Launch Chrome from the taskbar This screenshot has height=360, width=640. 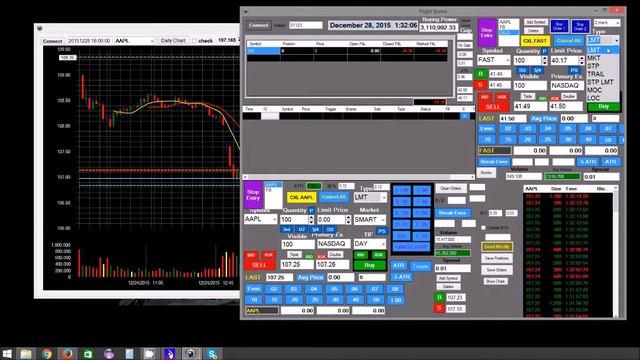click(x=47, y=353)
